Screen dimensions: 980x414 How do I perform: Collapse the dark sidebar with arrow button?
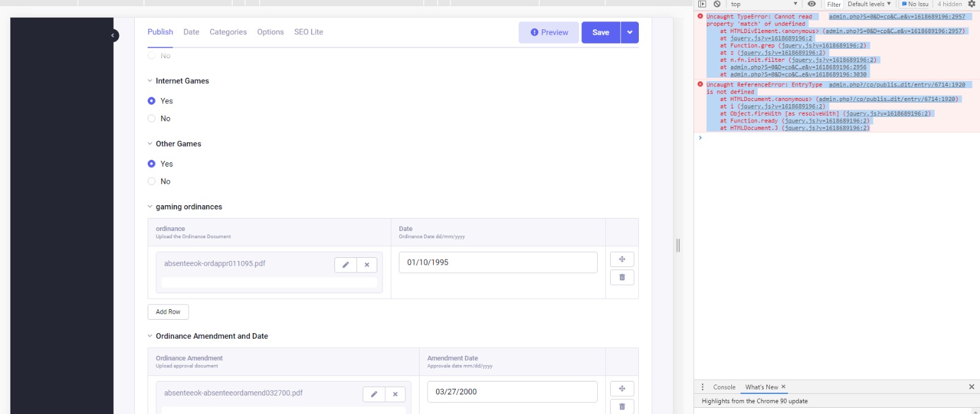pos(113,36)
